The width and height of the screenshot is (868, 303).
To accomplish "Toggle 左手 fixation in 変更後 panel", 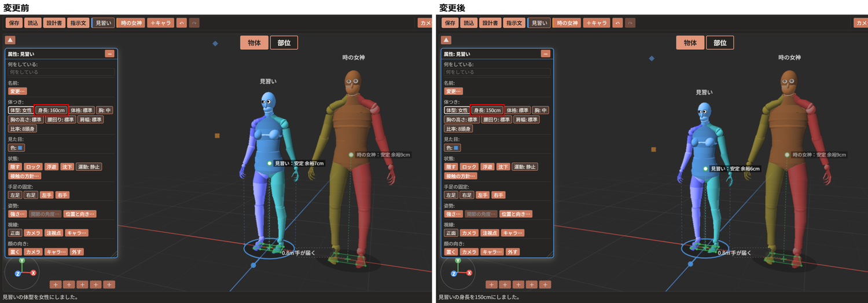I will 483,195.
